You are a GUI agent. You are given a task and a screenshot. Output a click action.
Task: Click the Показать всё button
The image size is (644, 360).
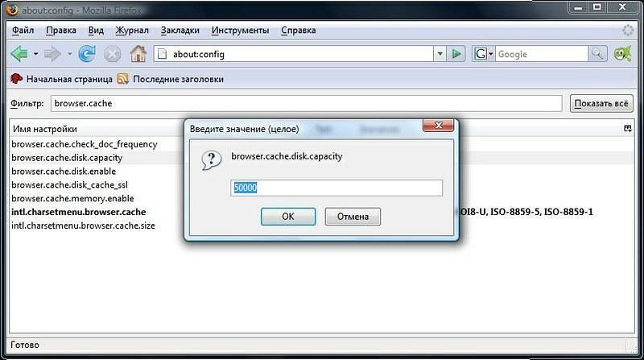click(601, 104)
